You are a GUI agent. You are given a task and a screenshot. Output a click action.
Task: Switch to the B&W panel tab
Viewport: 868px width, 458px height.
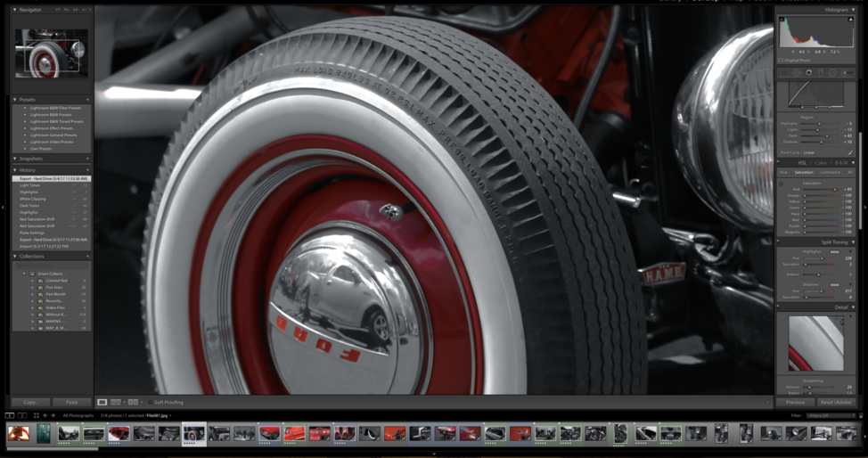pos(841,163)
